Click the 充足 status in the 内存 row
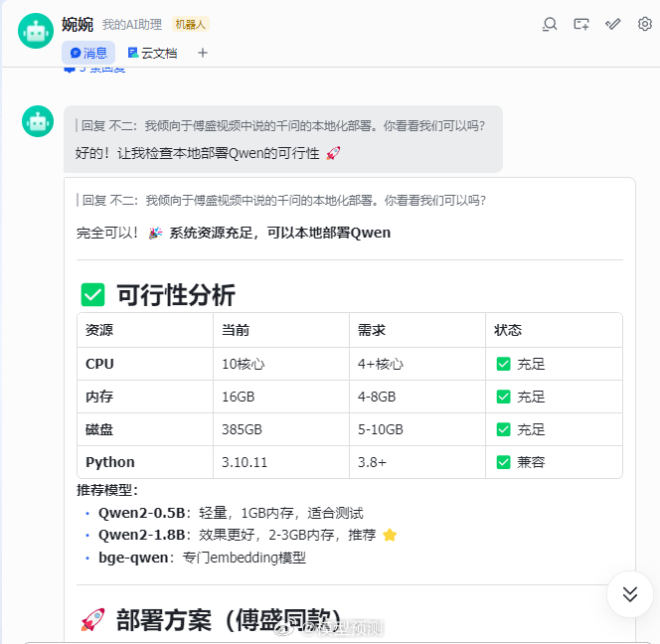 point(521,397)
